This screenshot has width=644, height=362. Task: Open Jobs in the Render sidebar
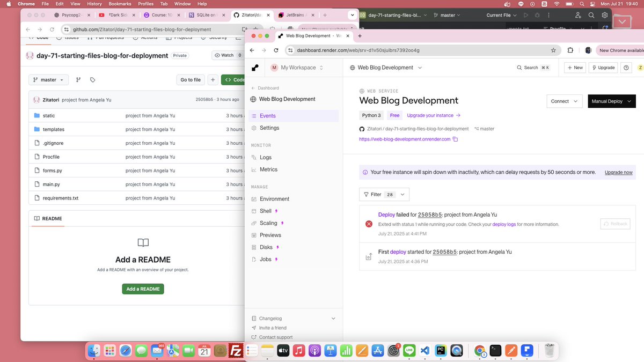point(265,260)
